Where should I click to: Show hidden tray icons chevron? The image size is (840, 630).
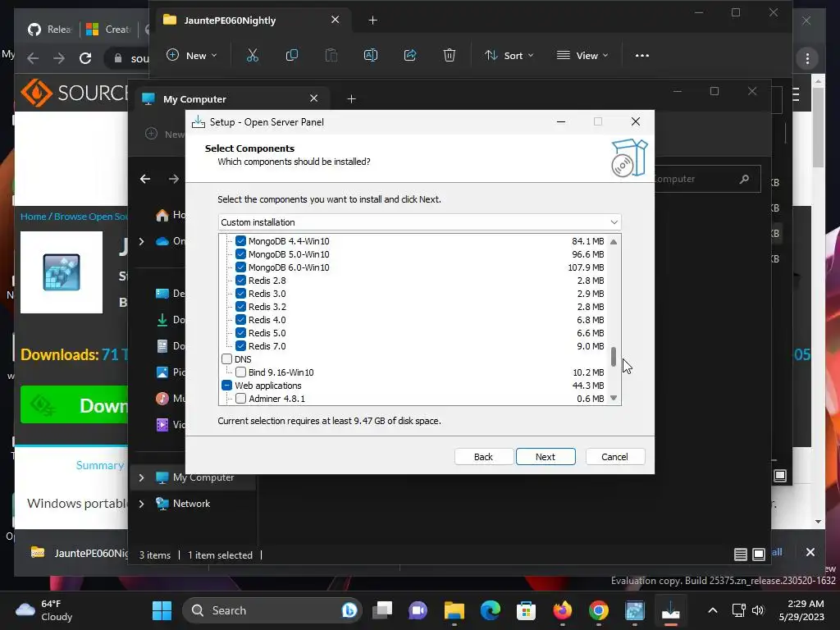tap(713, 610)
